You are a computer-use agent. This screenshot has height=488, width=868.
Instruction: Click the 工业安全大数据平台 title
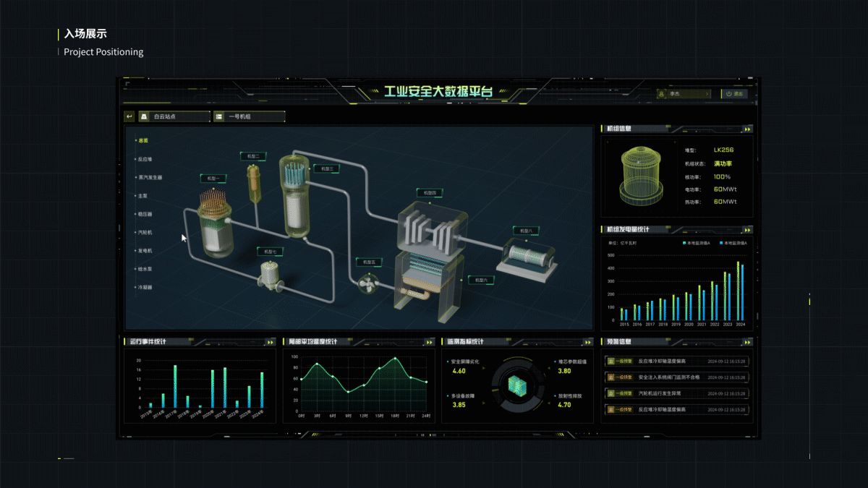tap(438, 93)
